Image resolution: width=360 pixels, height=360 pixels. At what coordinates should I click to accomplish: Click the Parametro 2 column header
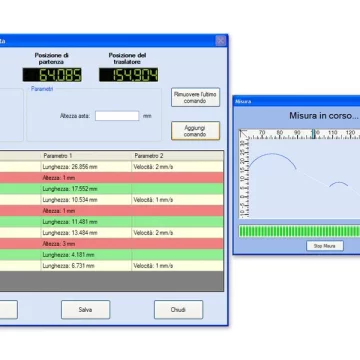click(178, 156)
